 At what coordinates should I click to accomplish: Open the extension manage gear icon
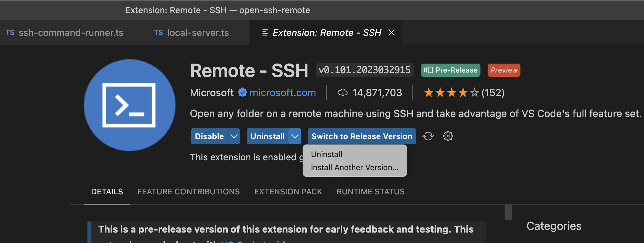tap(448, 136)
